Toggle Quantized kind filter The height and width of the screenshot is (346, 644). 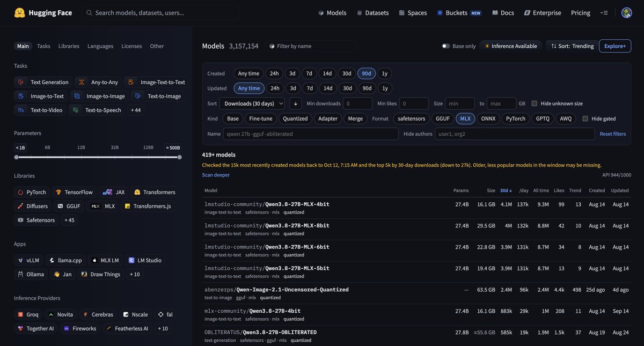point(295,119)
